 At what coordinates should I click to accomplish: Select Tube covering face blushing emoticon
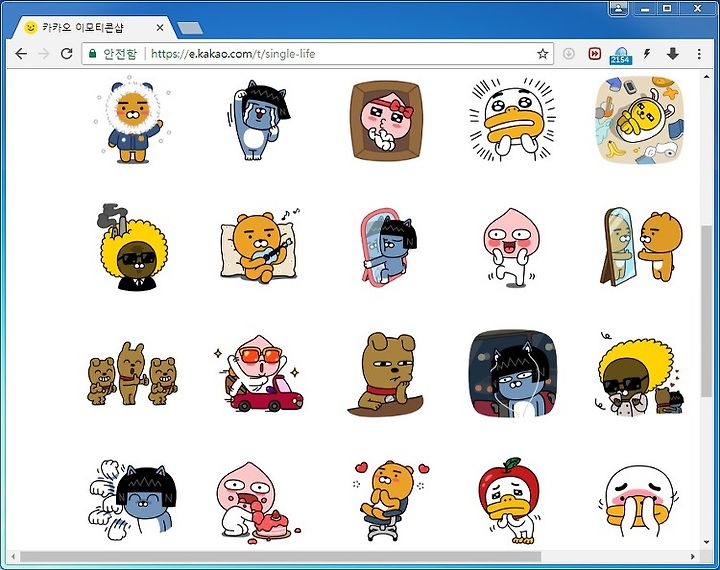pos(640,502)
